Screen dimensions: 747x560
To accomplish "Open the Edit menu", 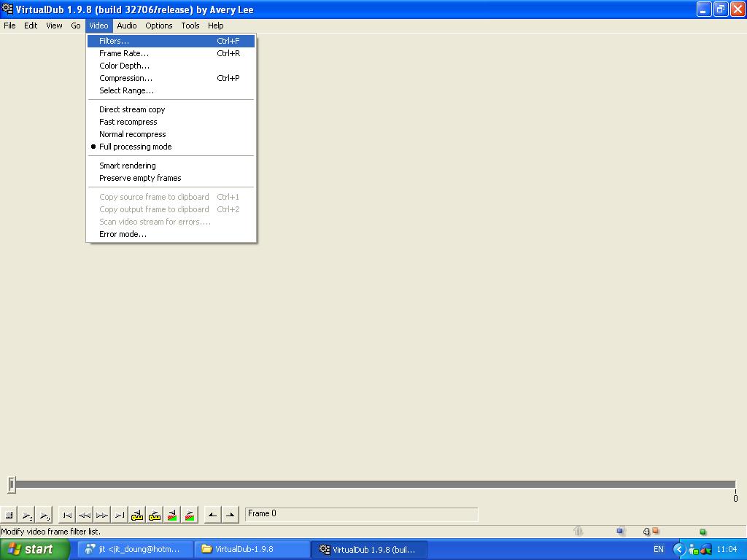I will pyautogui.click(x=31, y=26).
